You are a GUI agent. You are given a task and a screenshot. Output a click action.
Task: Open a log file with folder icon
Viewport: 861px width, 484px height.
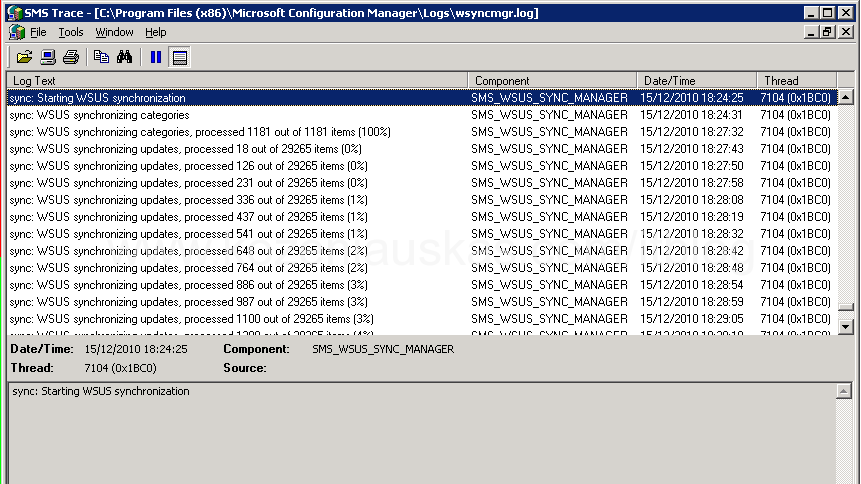pos(24,57)
